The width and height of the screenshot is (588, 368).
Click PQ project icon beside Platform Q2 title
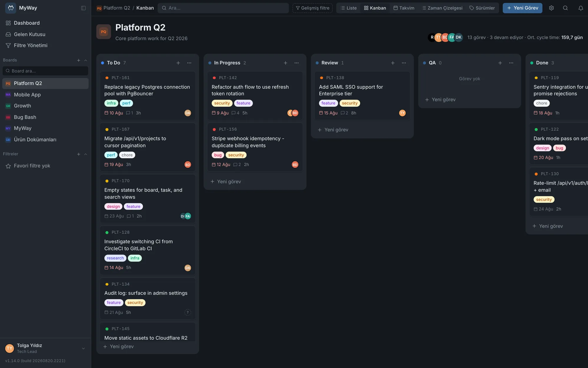(103, 32)
